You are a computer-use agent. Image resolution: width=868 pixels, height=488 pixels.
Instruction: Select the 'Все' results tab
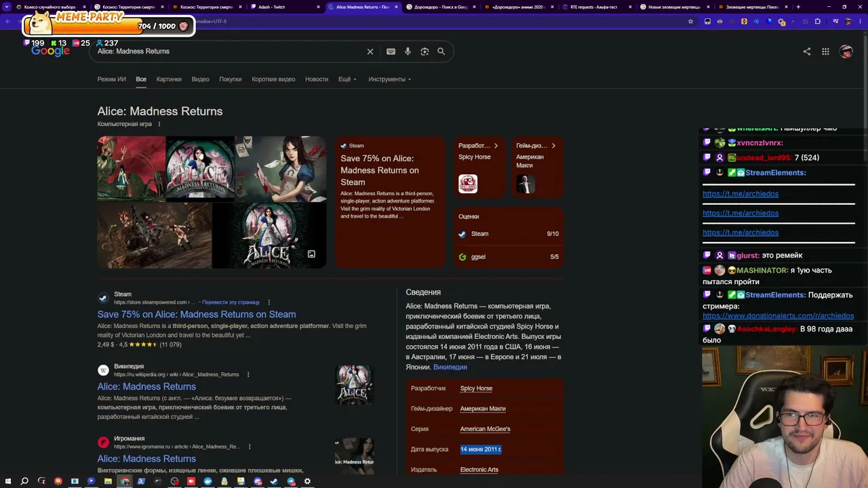tap(141, 79)
